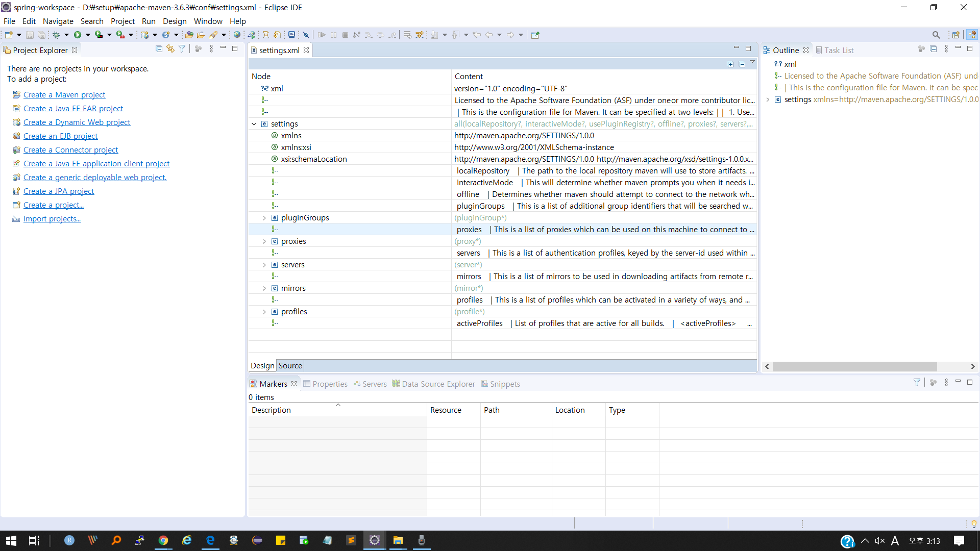Viewport: 980px width, 551px height.
Task: Open the Data Source Explorer tab
Action: coord(433,384)
